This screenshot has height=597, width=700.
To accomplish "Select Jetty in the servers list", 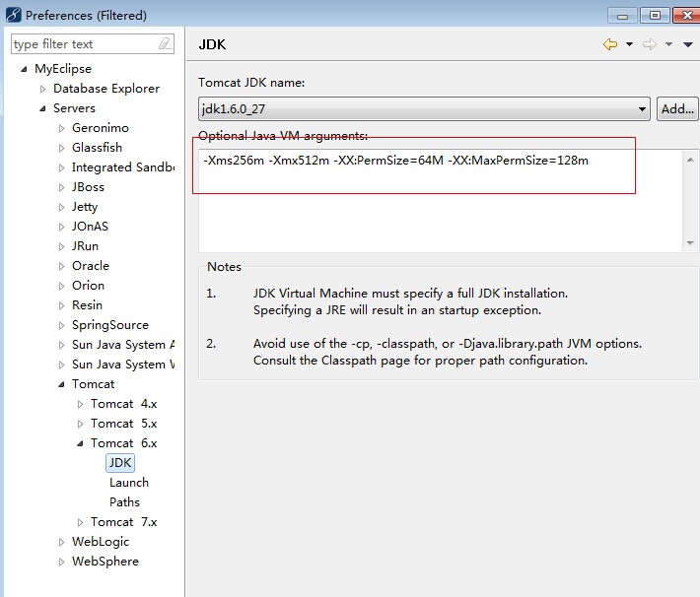I will pos(85,207).
